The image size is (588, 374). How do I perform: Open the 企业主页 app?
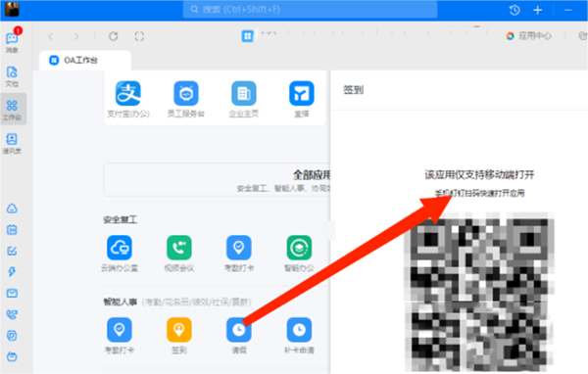coord(244,100)
